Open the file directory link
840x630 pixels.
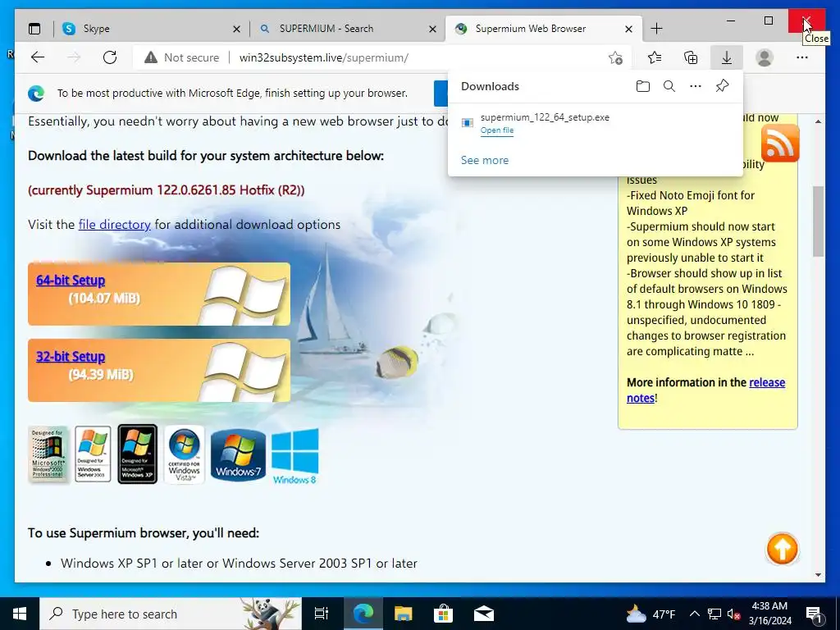115,225
